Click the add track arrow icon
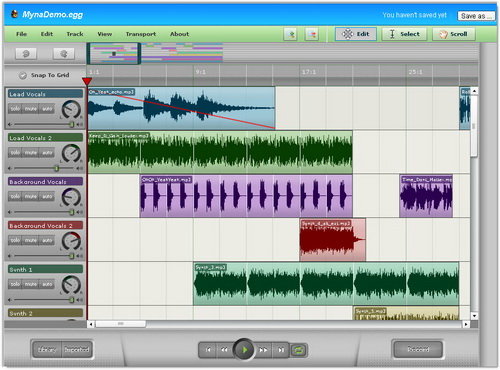 291,34
